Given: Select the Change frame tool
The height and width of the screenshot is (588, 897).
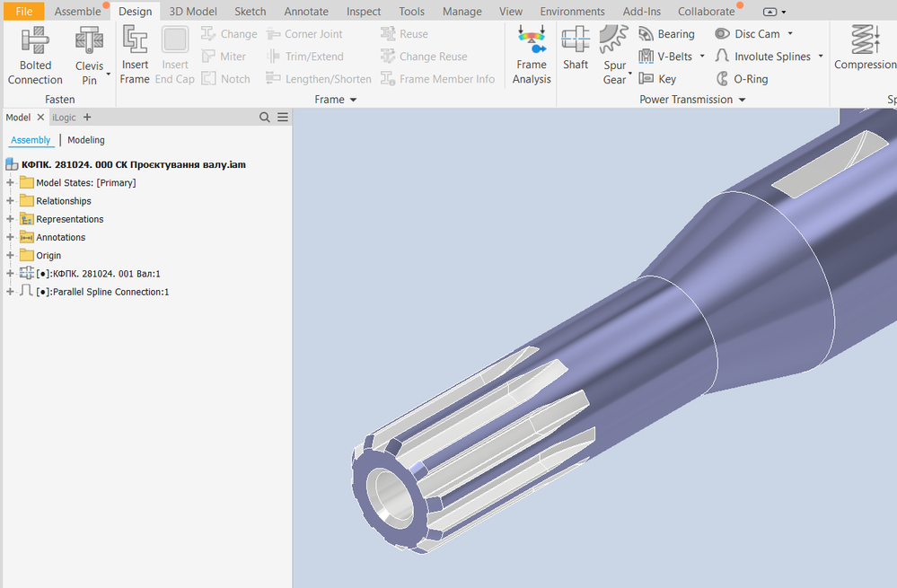Looking at the screenshot, I should pos(229,34).
